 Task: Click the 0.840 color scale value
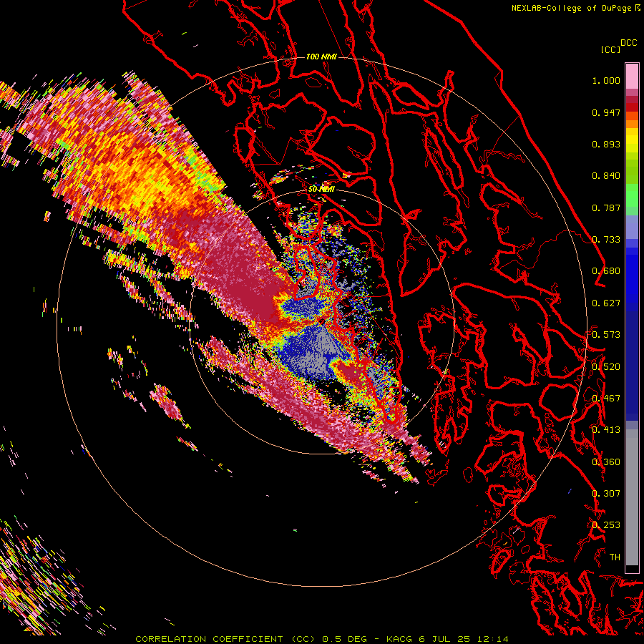pos(606,176)
